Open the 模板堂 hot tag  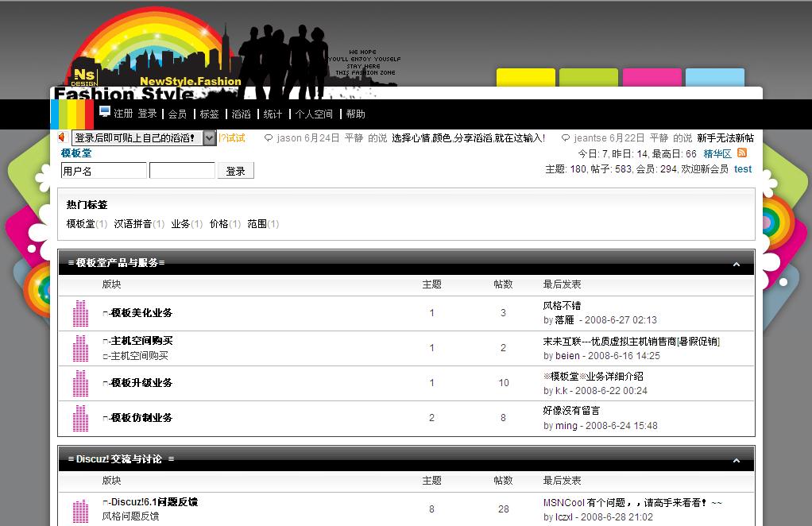coord(80,224)
